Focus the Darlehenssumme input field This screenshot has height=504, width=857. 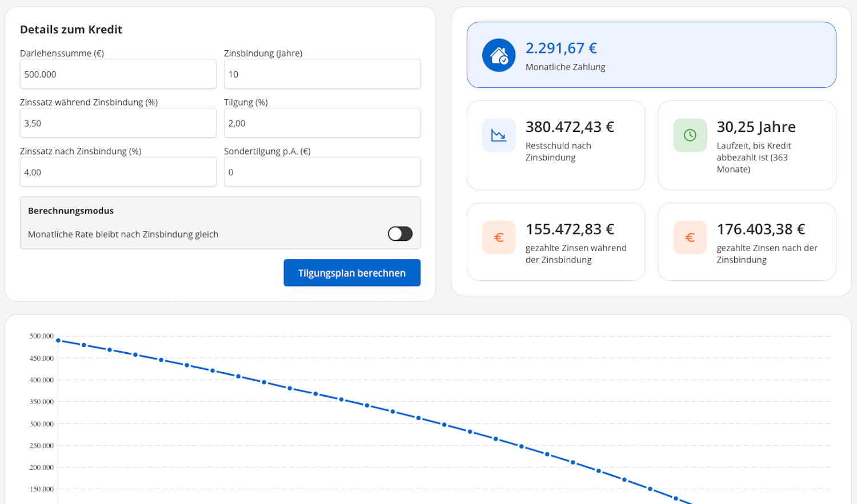tap(118, 74)
